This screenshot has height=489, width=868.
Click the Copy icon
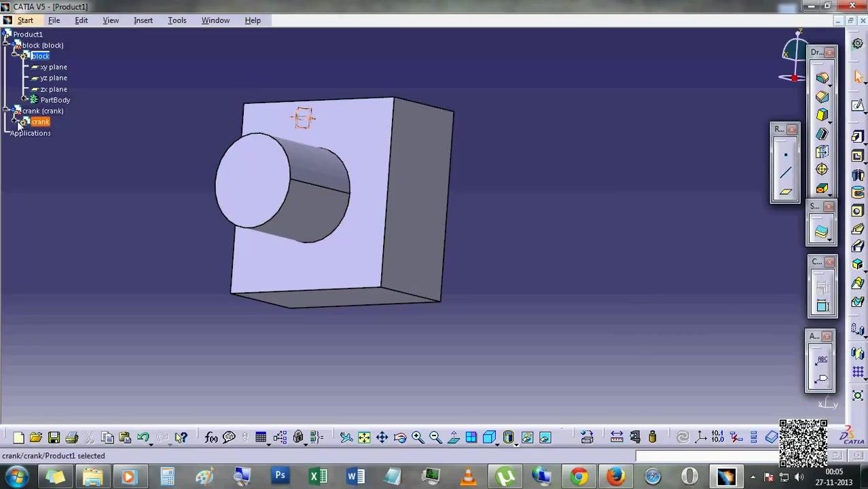[107, 438]
